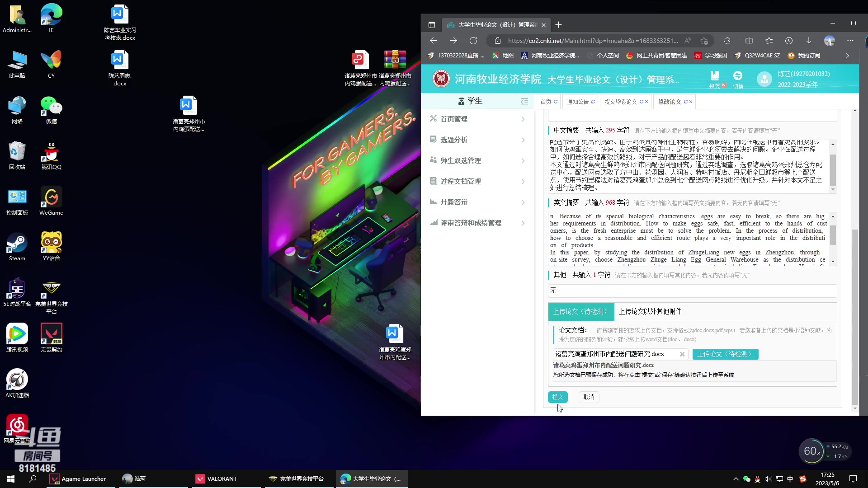868x488 pixels.
Task: Open the 微信 desktop icon
Action: point(51,110)
